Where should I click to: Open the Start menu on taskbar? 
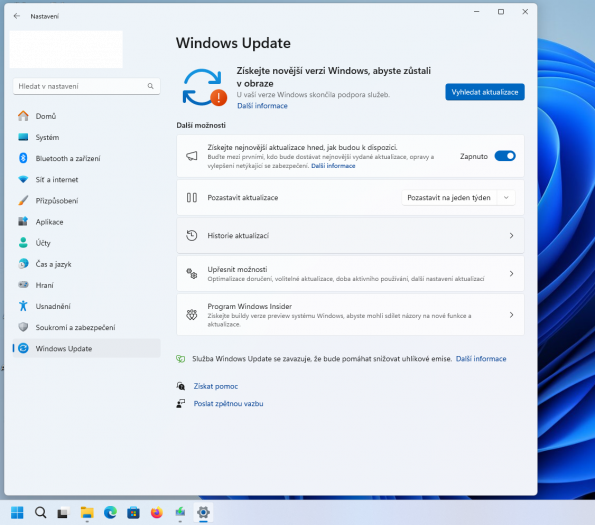click(17, 512)
